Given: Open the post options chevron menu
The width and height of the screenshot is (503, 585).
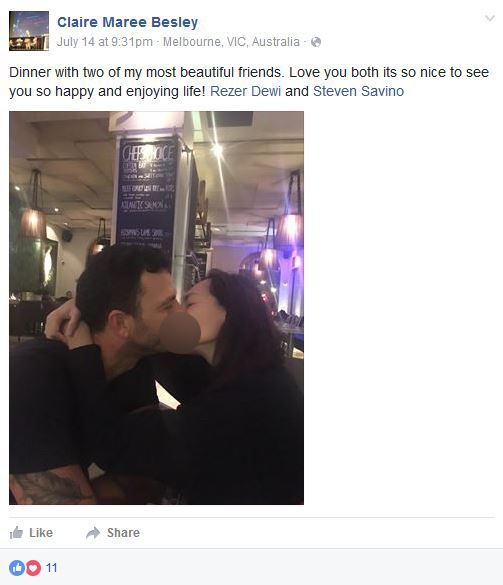Looking at the screenshot, I should [490, 18].
